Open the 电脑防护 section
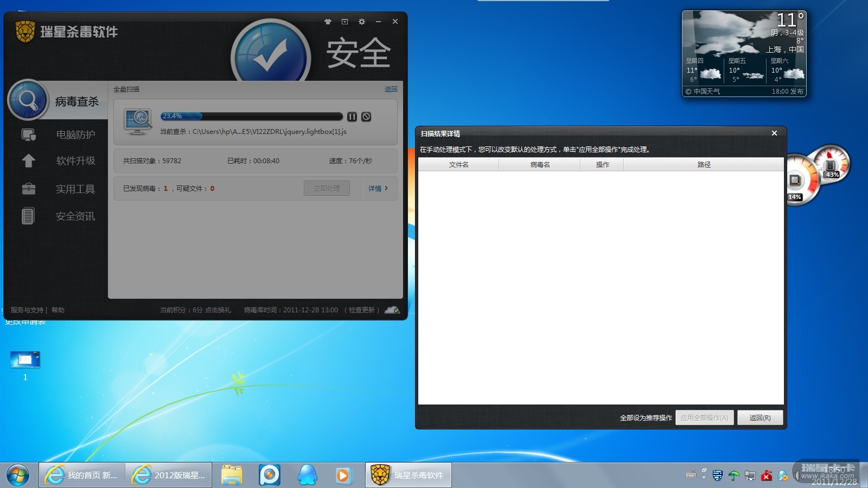Screen dimensions: 868x488 coord(75,134)
